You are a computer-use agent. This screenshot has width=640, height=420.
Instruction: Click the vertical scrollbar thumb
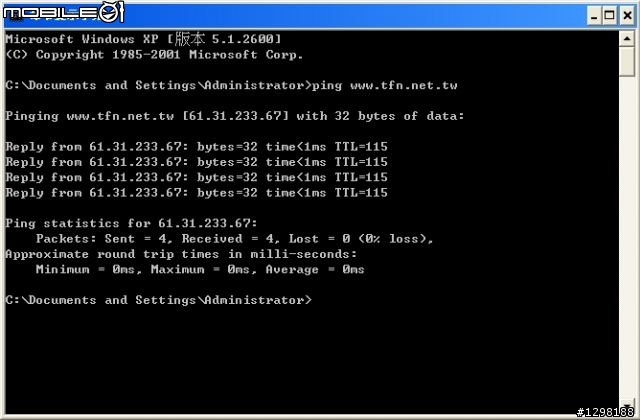627,61
